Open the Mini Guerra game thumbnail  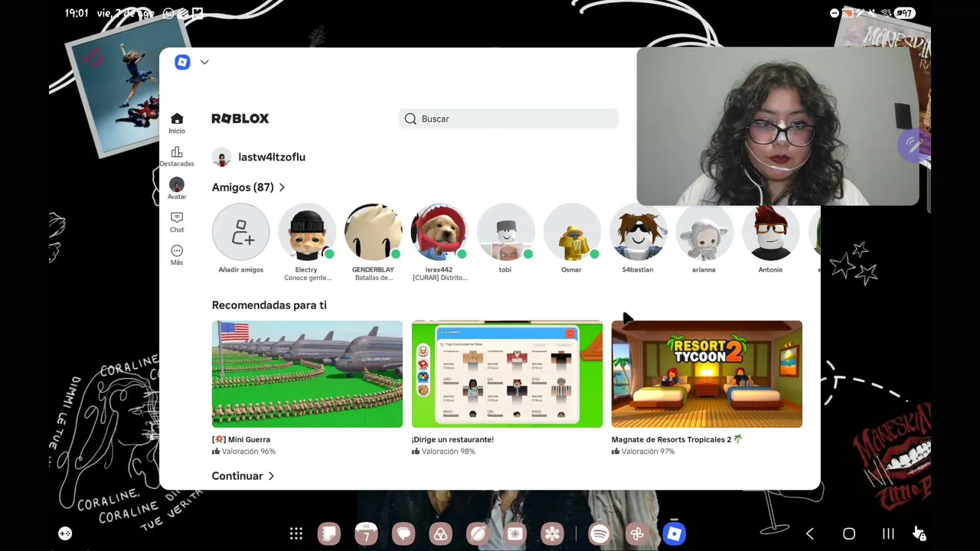(307, 374)
